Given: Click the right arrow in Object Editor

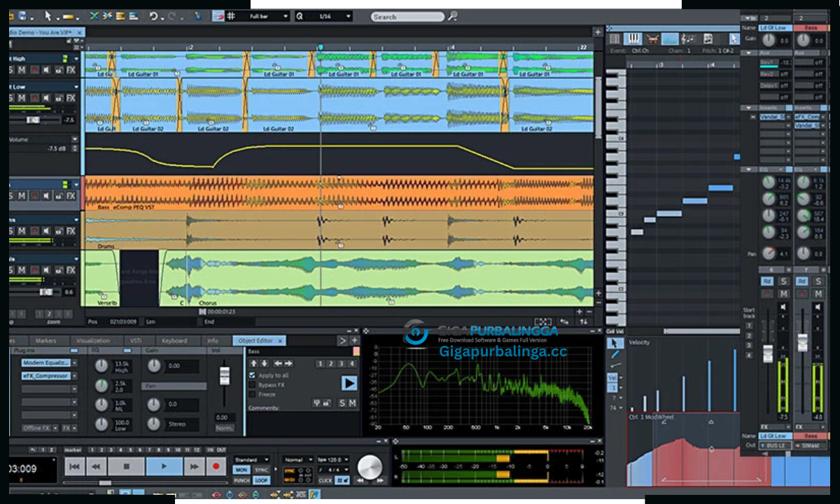Looking at the screenshot, I should [x=288, y=363].
